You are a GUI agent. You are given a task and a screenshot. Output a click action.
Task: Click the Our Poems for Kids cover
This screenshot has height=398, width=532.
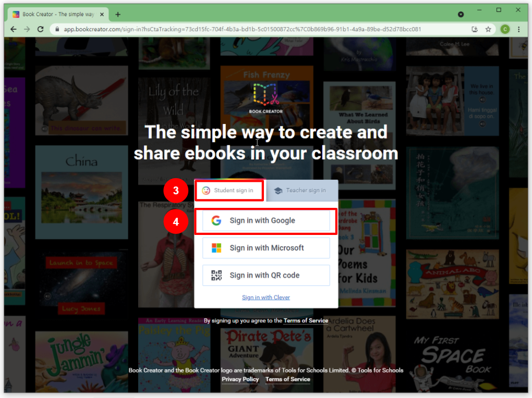coord(367,253)
